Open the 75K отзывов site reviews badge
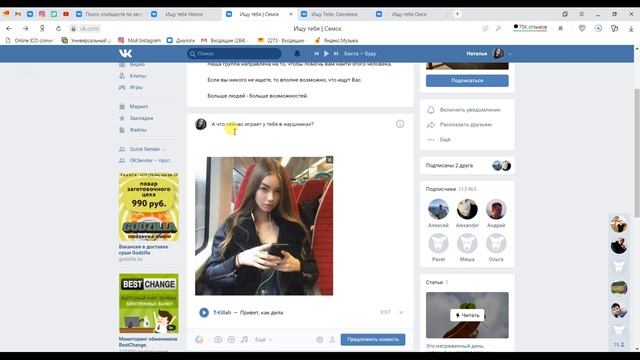640x360 pixels. [530, 27]
